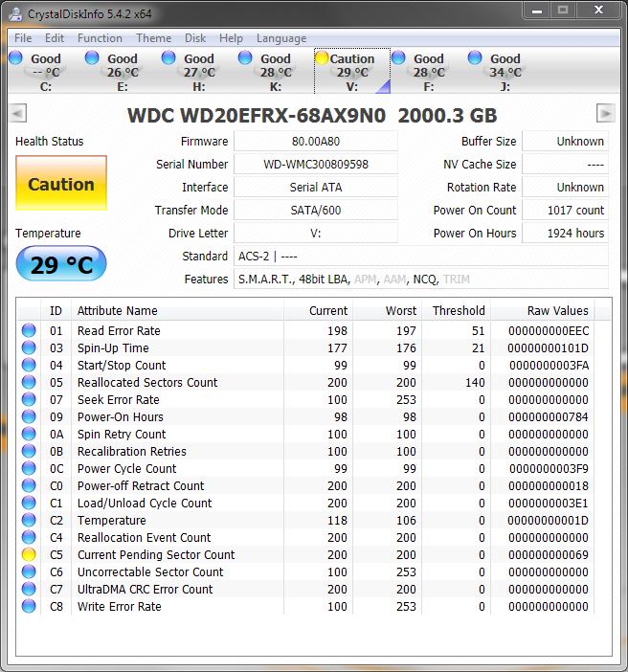Go to next disk with right arrow
This screenshot has width=628, height=672.
605,114
